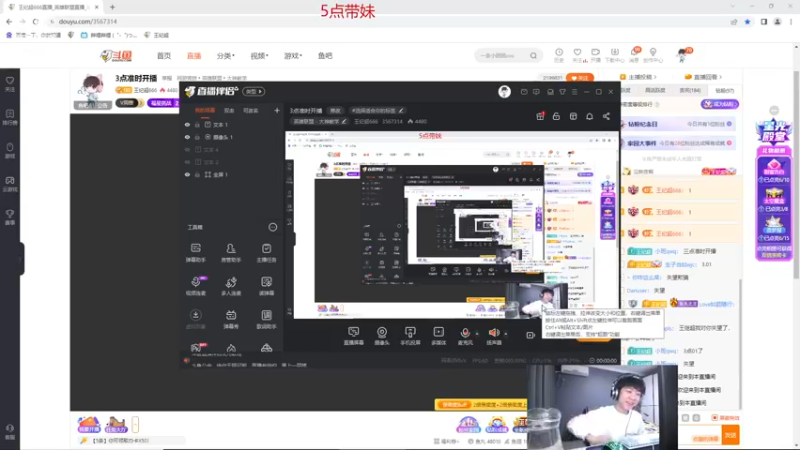The width and height of the screenshot is (800, 450).
Task: Open 弹幕秀 tool in the toolbox
Action: coord(231,319)
